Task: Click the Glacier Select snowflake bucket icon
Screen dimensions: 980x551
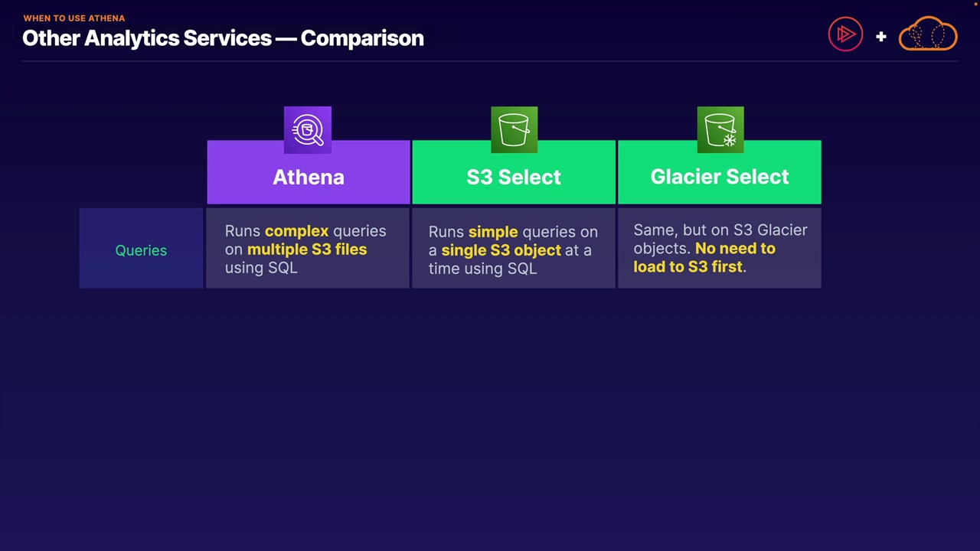Action: click(x=720, y=130)
